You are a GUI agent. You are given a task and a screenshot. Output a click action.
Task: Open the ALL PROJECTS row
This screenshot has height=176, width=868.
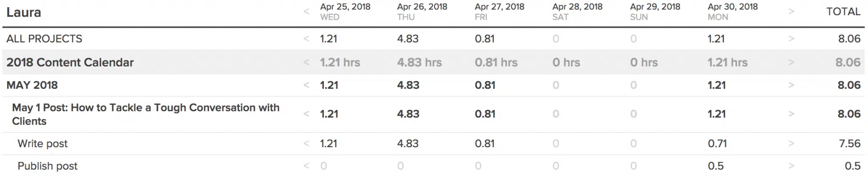[44, 39]
